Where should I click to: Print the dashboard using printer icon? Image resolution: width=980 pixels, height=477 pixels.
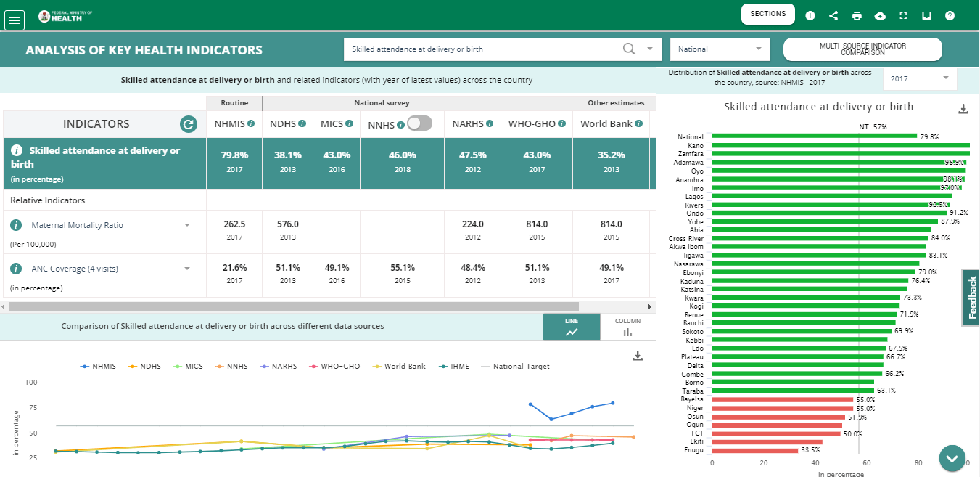pyautogui.click(x=857, y=15)
